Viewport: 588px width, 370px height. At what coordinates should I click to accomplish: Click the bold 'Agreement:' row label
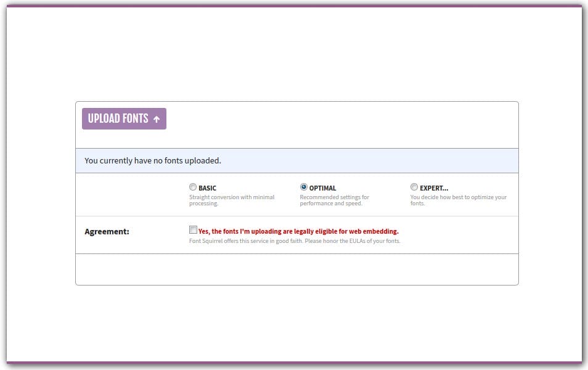coord(107,232)
